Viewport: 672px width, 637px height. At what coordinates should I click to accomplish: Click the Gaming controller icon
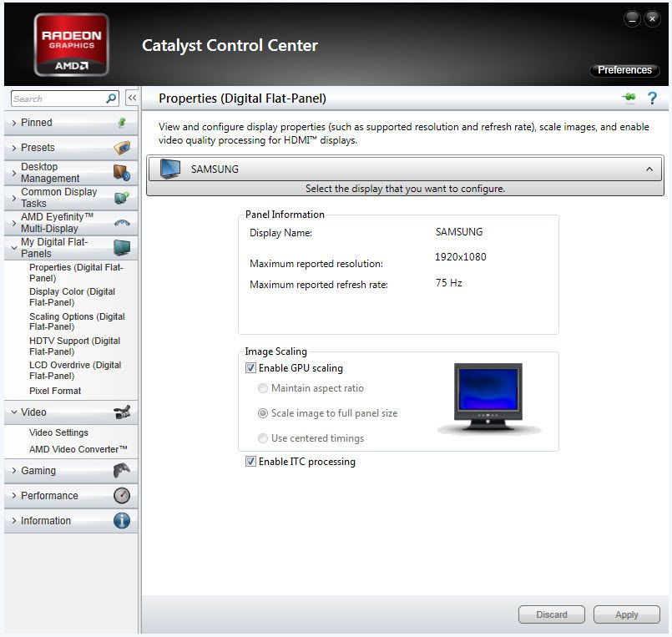pos(122,470)
